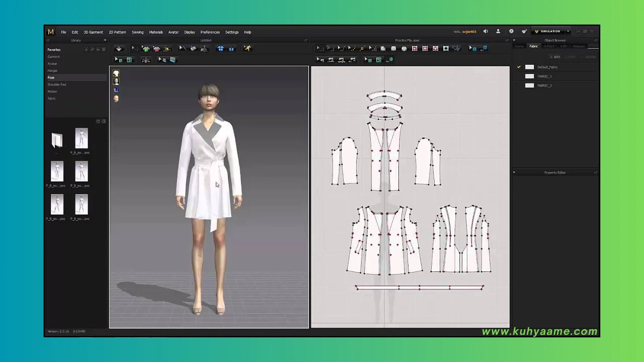Select the Shoulder Pad library category
This screenshot has width=644, height=362.
point(56,84)
